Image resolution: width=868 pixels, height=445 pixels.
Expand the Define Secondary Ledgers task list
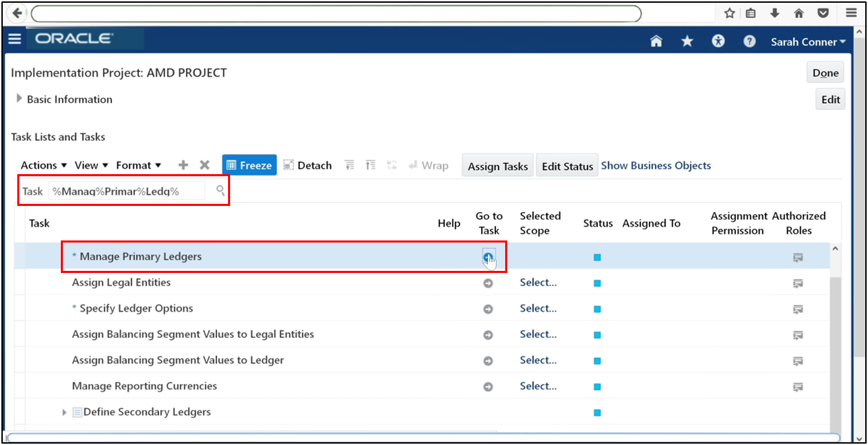pos(64,412)
